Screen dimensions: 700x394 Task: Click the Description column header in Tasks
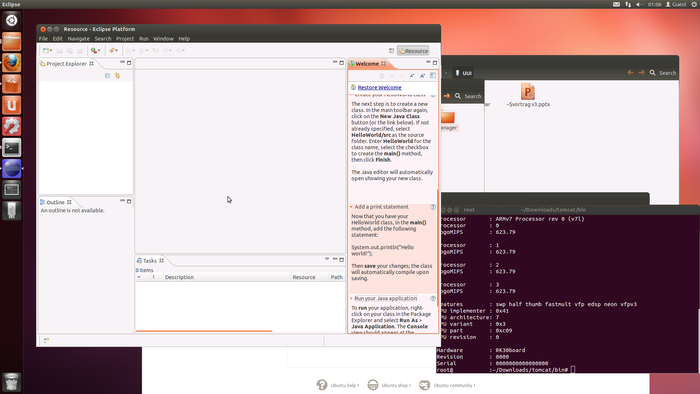pos(226,277)
